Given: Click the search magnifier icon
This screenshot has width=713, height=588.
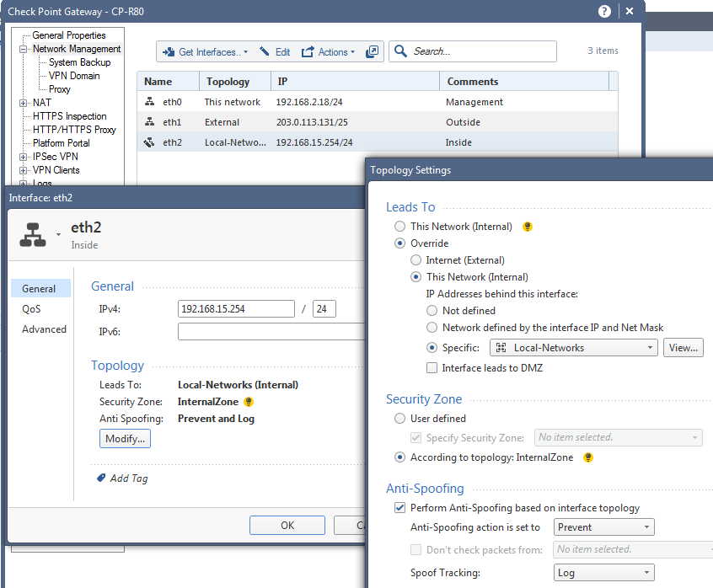Looking at the screenshot, I should pos(400,51).
